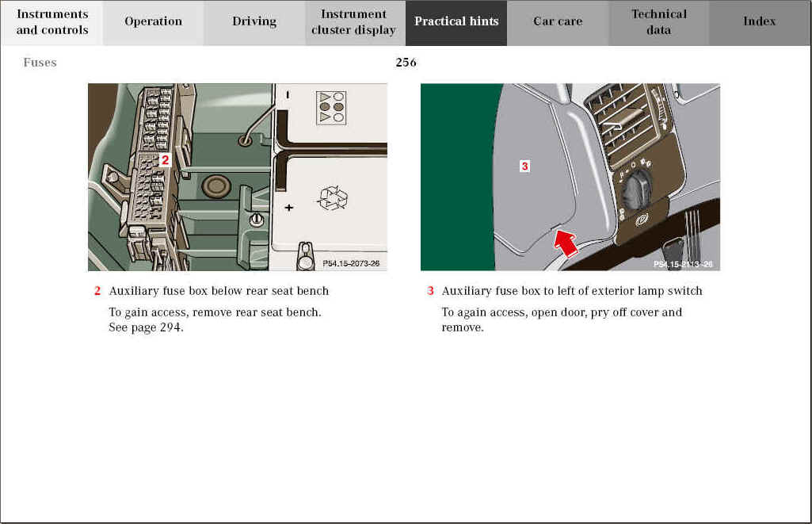Switch to the Technical data tab
Viewport: 812px width, 524px height.
(659, 22)
